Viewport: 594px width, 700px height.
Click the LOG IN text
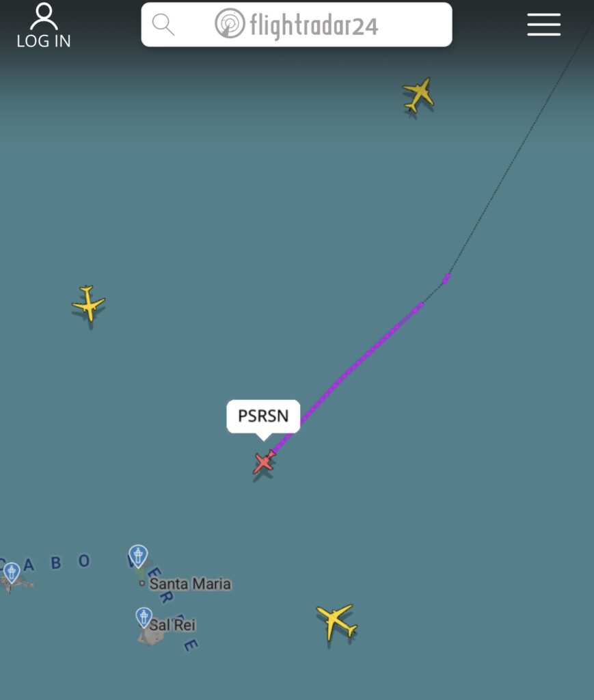coord(44,41)
